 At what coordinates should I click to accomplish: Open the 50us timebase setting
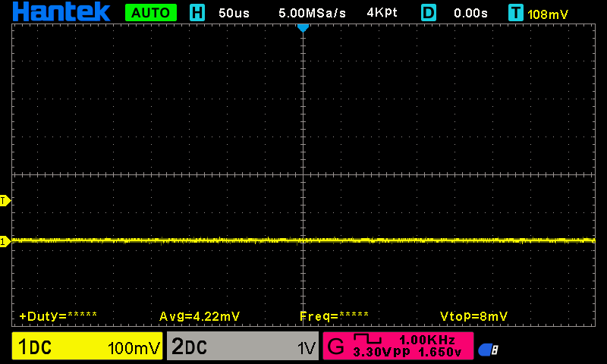pyautogui.click(x=234, y=13)
